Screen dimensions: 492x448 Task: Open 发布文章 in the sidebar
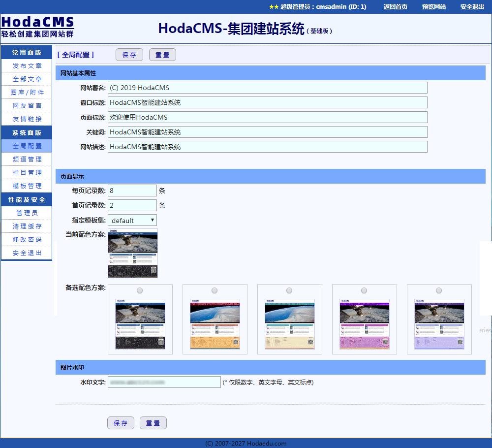(27, 66)
